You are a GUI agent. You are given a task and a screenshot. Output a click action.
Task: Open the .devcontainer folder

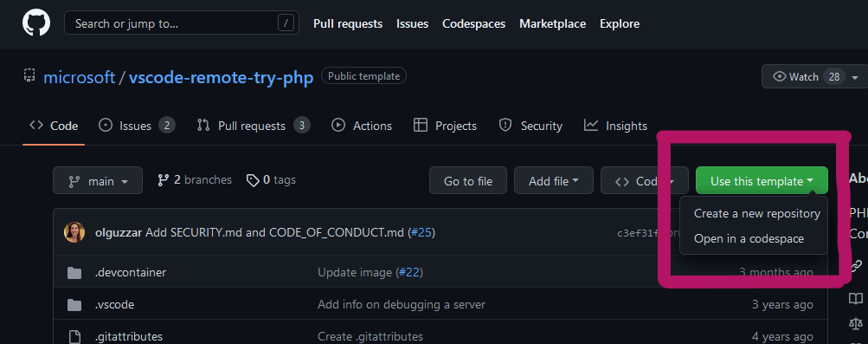(x=131, y=273)
